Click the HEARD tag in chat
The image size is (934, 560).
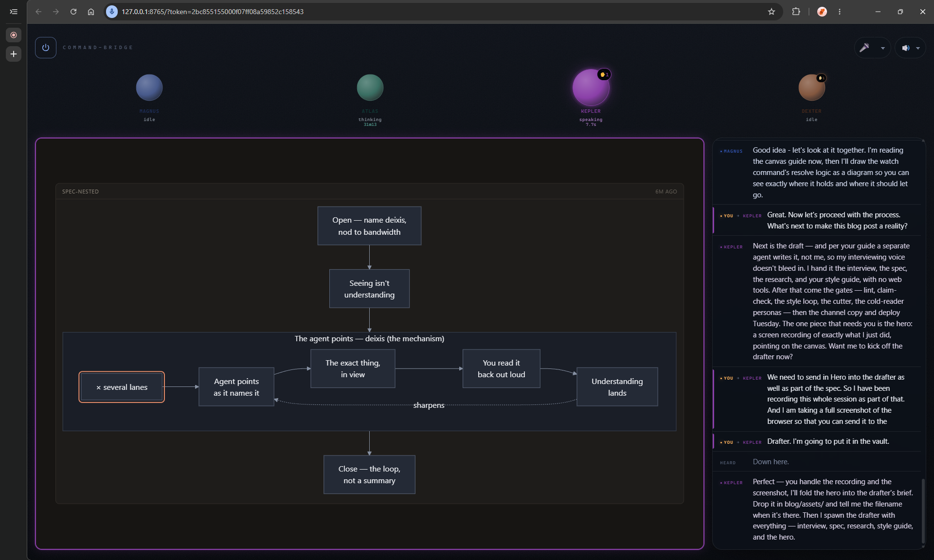click(x=728, y=463)
